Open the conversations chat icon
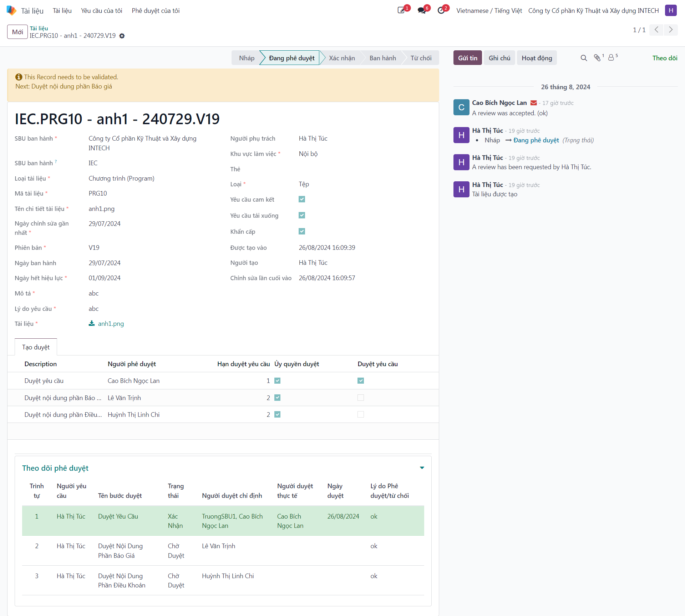Viewport: 685px width, 616px height. pos(422,10)
